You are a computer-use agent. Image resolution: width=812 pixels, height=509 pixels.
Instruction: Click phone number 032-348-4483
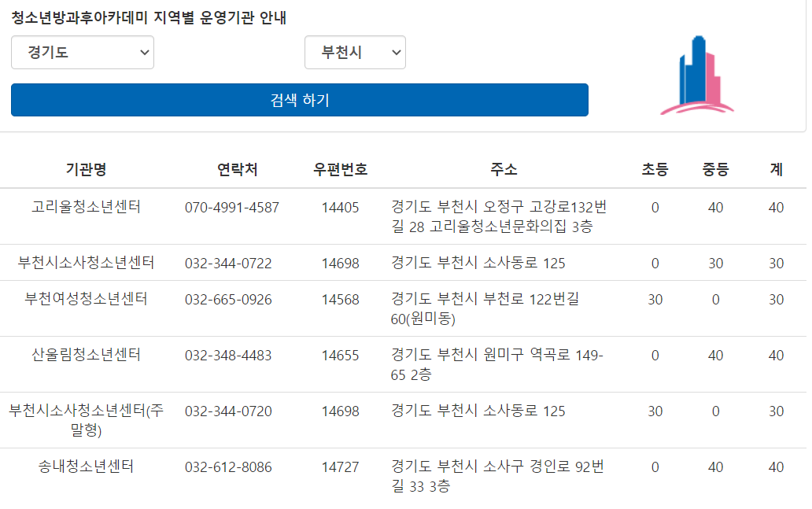228,356
